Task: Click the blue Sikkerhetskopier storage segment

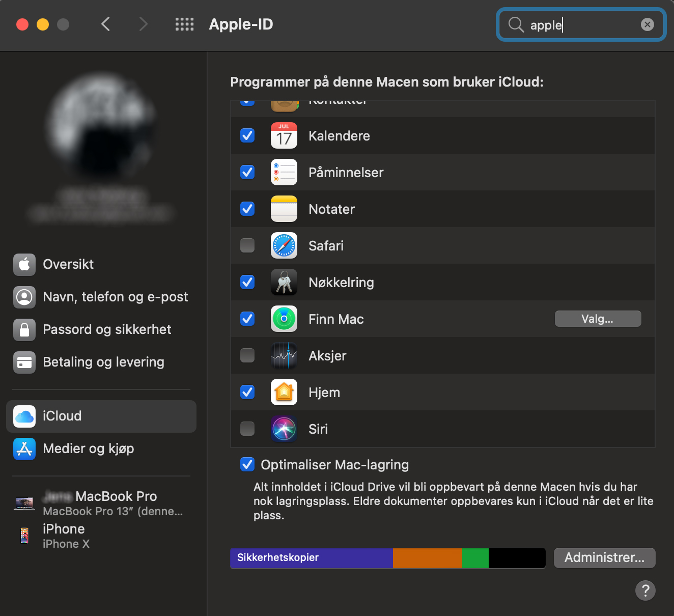Action: pos(312,557)
